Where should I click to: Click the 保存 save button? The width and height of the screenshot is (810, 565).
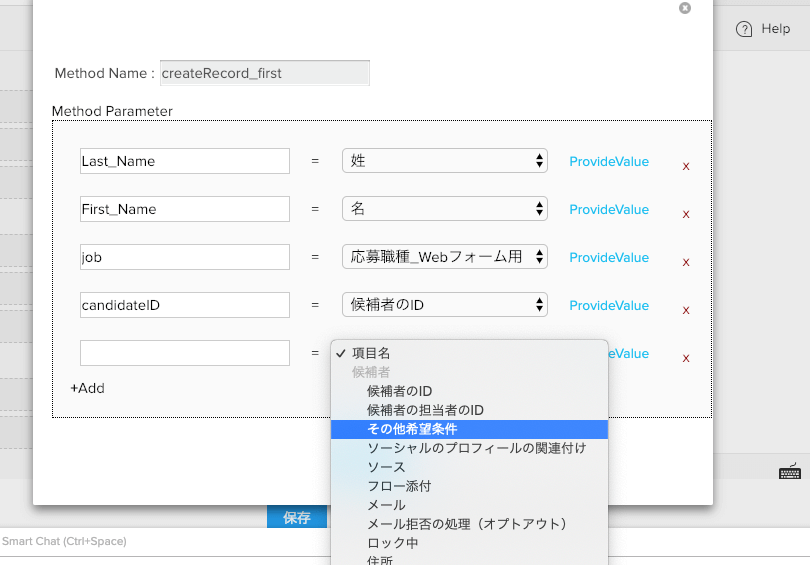[x=296, y=517]
